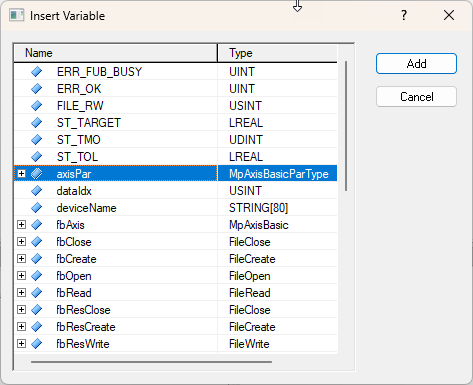Click the fbClose variable icon

[37, 242]
